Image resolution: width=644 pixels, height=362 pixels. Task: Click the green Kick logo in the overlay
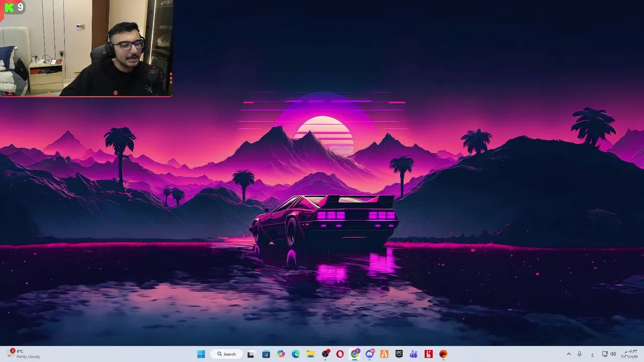(x=8, y=7)
